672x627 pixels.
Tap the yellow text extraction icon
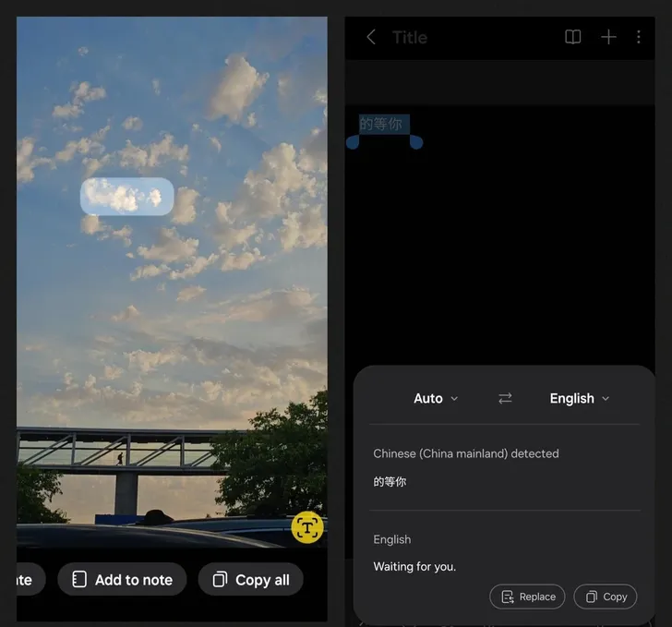pyautogui.click(x=307, y=526)
